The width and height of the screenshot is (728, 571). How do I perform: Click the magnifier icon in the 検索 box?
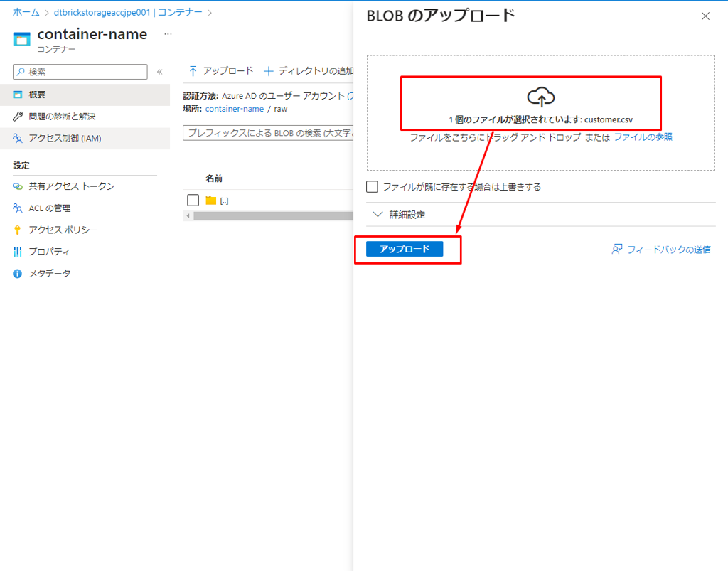pyautogui.click(x=21, y=72)
